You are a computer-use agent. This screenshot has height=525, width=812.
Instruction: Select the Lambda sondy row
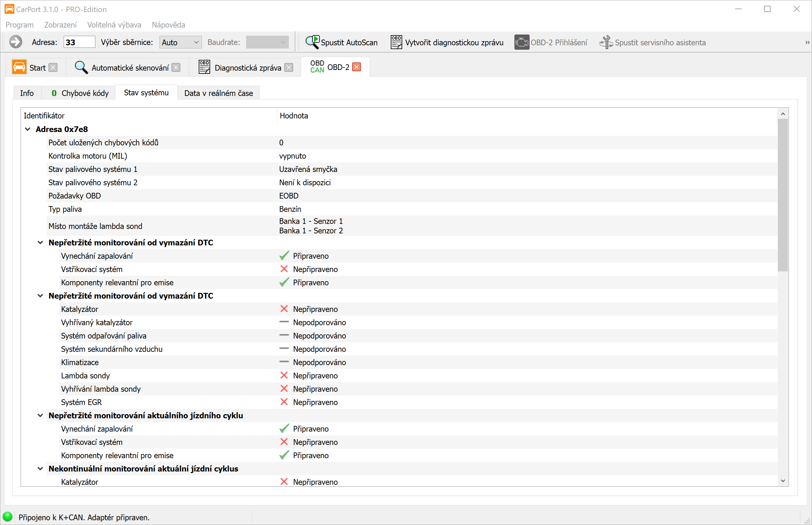pos(85,375)
